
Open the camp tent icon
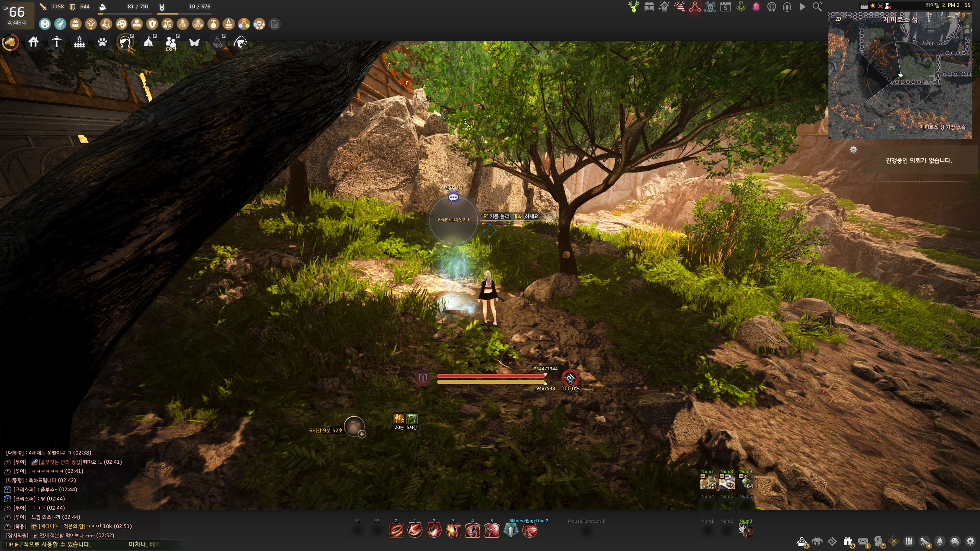[x=149, y=42]
